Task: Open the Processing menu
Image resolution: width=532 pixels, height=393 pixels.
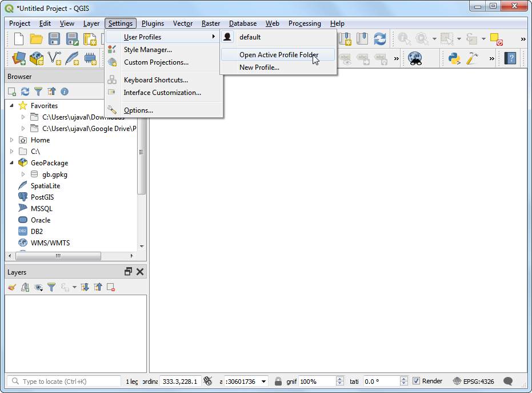Action: click(x=304, y=23)
